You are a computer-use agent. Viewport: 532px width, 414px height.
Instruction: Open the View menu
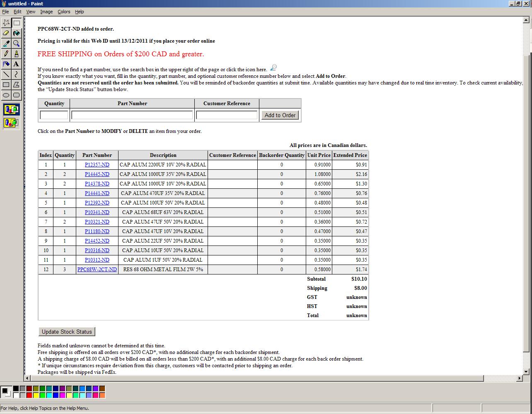click(x=31, y=12)
